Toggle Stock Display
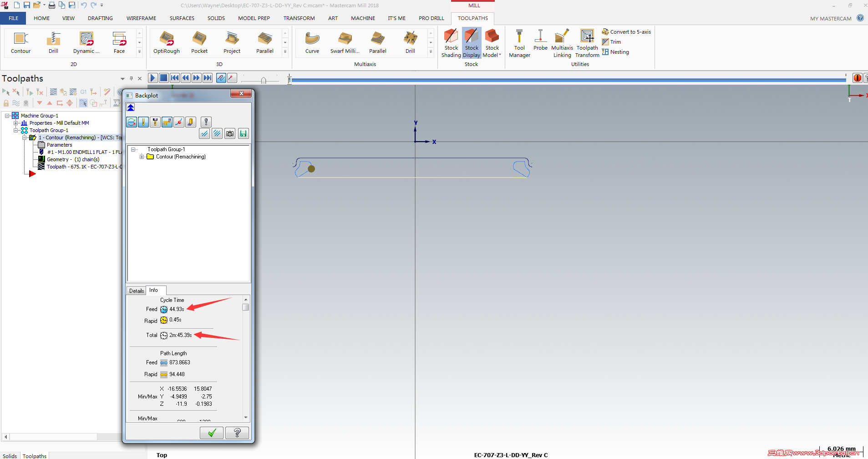 click(x=472, y=43)
